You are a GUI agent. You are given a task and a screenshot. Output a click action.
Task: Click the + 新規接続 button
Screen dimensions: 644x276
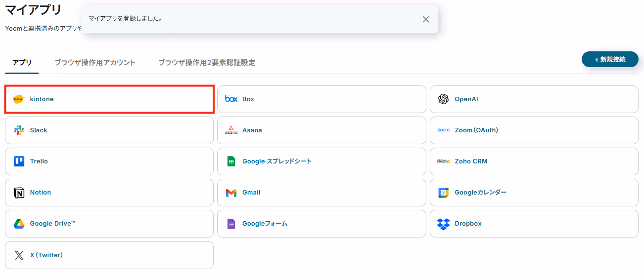point(610,59)
